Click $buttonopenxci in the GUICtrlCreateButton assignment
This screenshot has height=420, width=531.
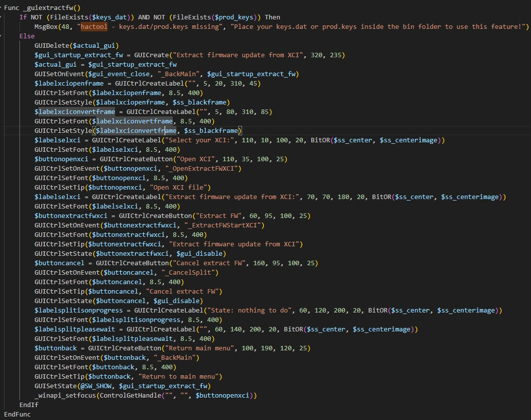(61, 159)
